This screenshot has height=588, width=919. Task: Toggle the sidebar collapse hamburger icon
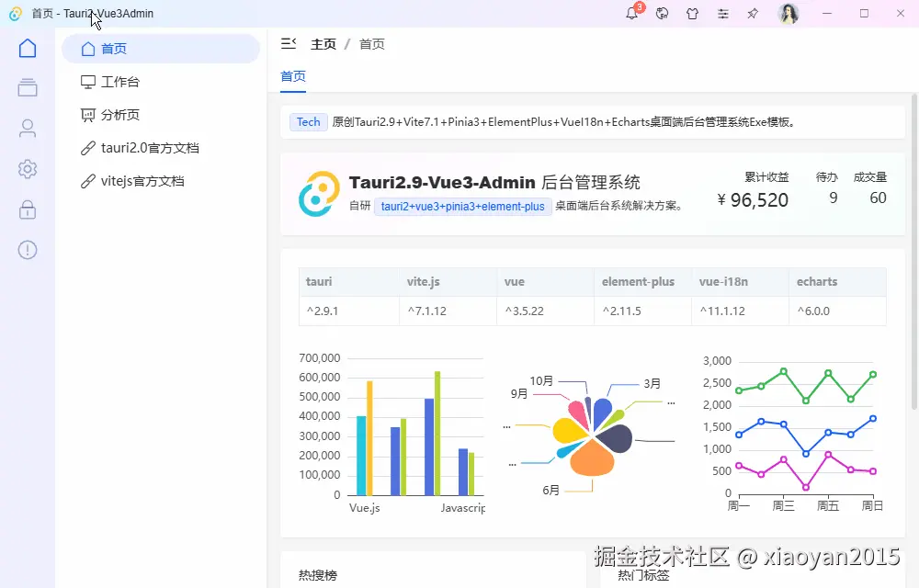[x=289, y=42]
